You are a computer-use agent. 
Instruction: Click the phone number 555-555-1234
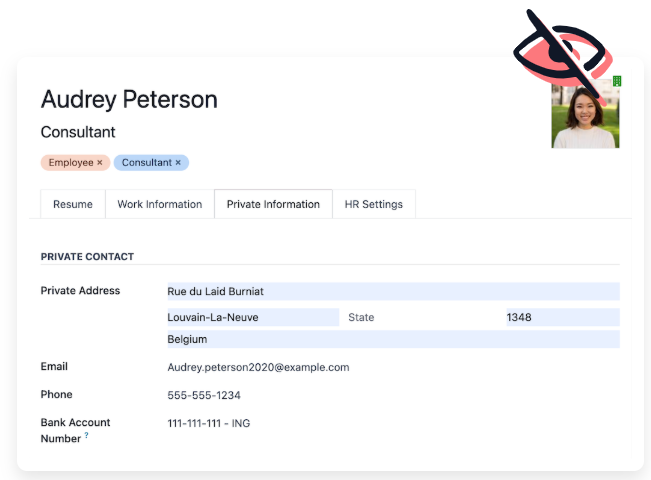click(x=204, y=395)
